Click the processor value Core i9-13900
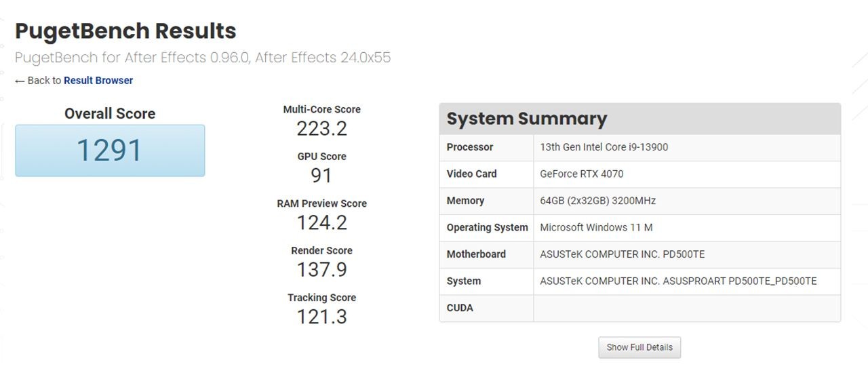This screenshot has height=375, width=868. (604, 147)
